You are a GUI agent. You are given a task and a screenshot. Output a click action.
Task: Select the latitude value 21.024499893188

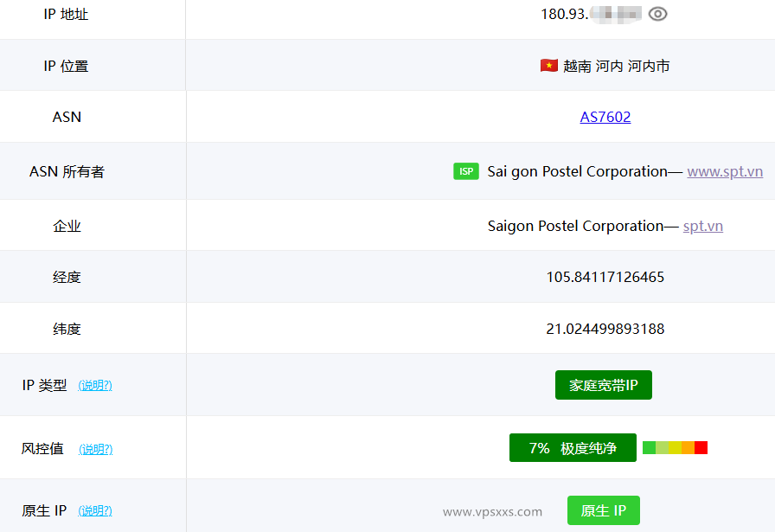coord(605,328)
